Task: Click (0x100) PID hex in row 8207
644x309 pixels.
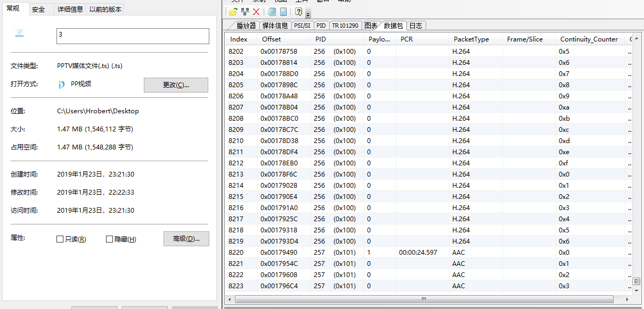Action: (344, 107)
